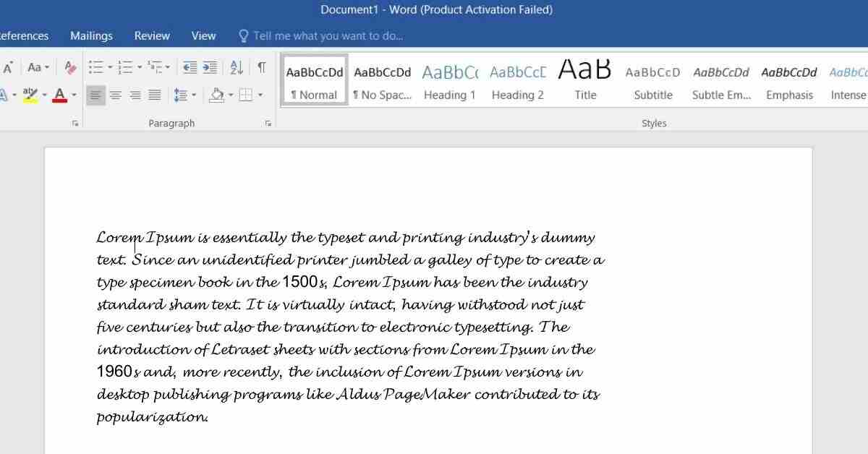This screenshot has height=454, width=868.
Task: Toggle show/hide paragraph marks
Action: tap(261, 67)
